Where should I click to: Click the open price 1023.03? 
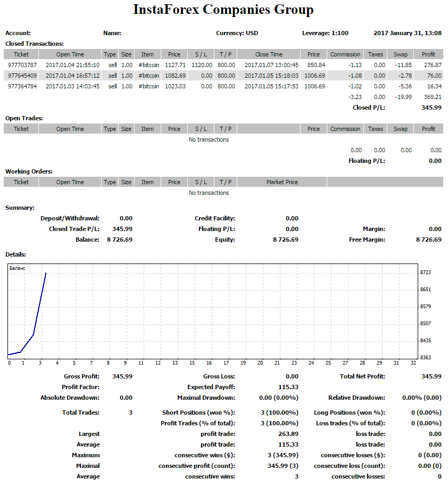point(175,86)
